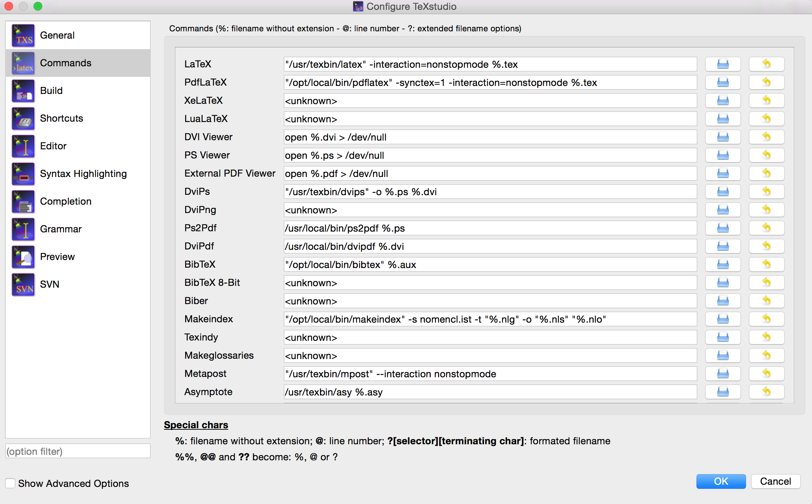The width and height of the screenshot is (812, 504).
Task: Confirm settings with the OK button
Action: (721, 481)
